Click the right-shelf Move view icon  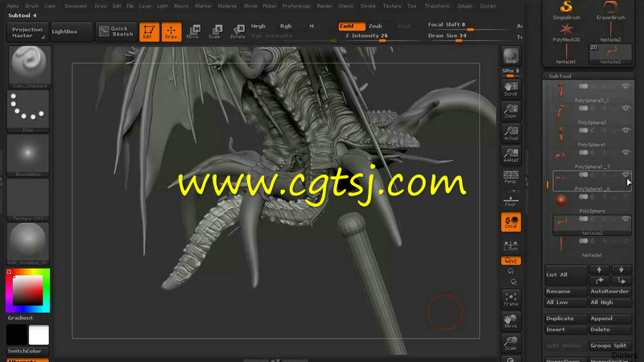(x=510, y=321)
